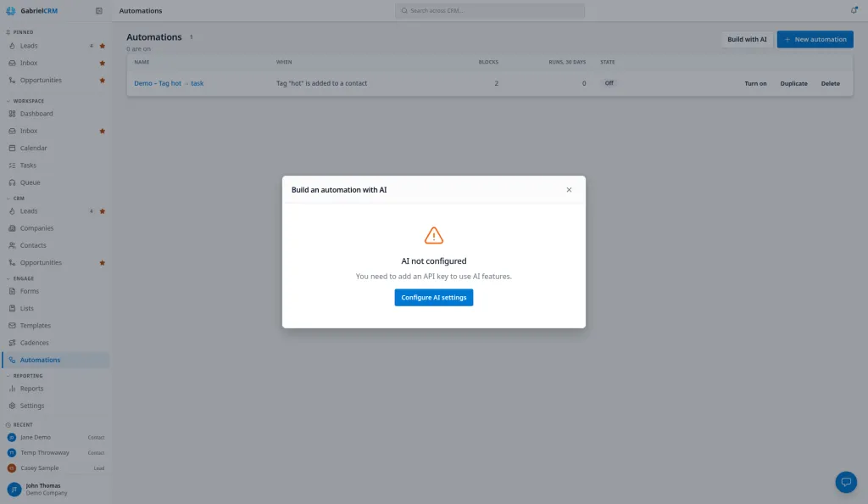Viewport: 868px width, 504px height.
Task: Click Search across CRM field
Action: click(x=489, y=10)
